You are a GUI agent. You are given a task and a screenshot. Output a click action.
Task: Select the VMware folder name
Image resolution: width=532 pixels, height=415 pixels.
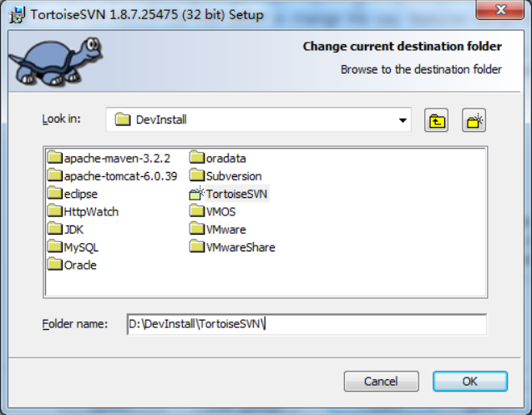click(226, 230)
